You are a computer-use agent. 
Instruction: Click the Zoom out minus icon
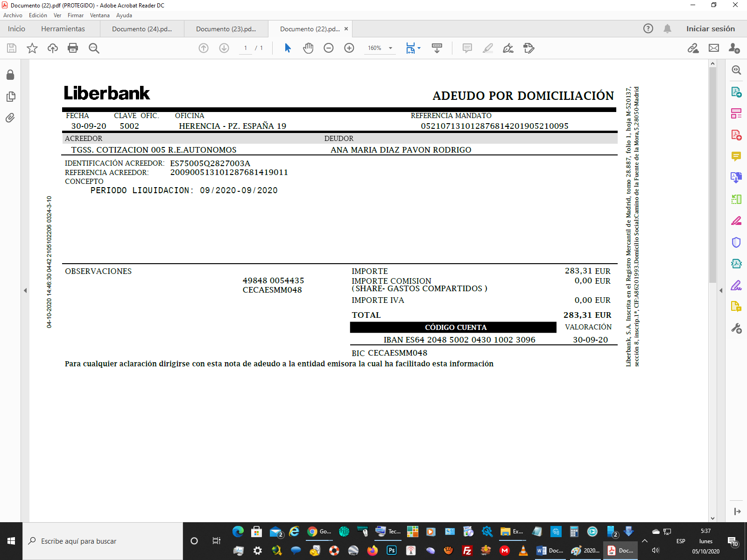pyautogui.click(x=329, y=48)
